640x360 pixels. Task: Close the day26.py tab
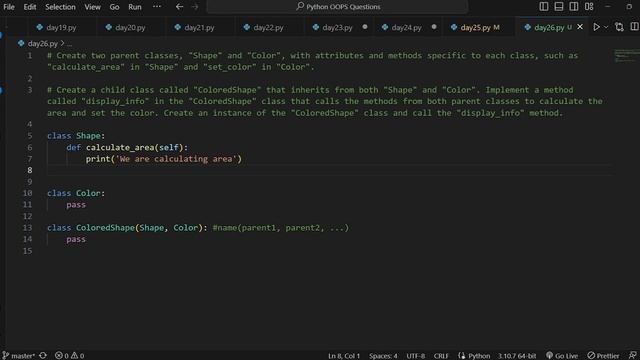coord(580,27)
